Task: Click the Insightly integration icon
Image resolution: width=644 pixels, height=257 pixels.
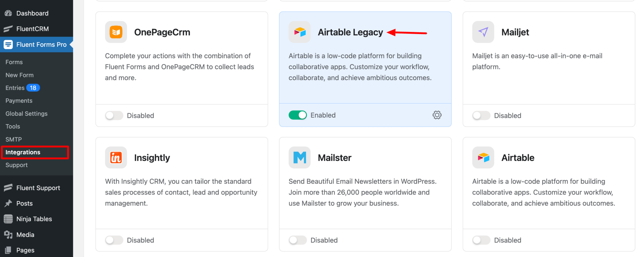Action: click(116, 157)
